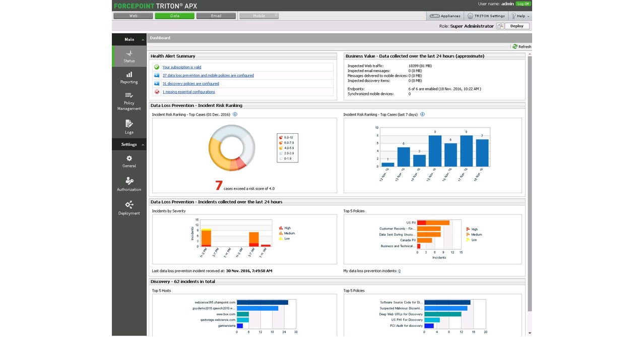Open the Reporting section in sidebar
The image size is (644, 337).
(x=129, y=78)
